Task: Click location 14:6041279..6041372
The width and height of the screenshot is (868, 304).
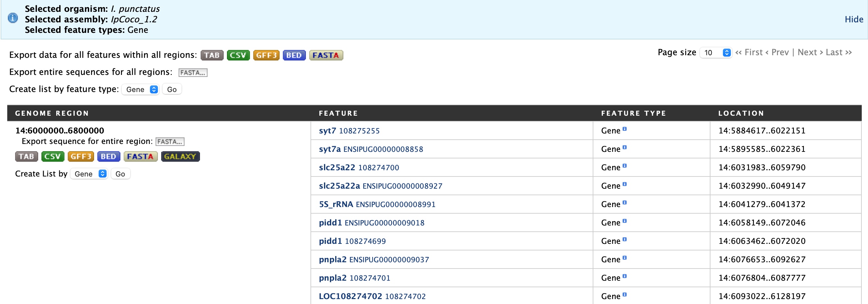Action: (762, 204)
